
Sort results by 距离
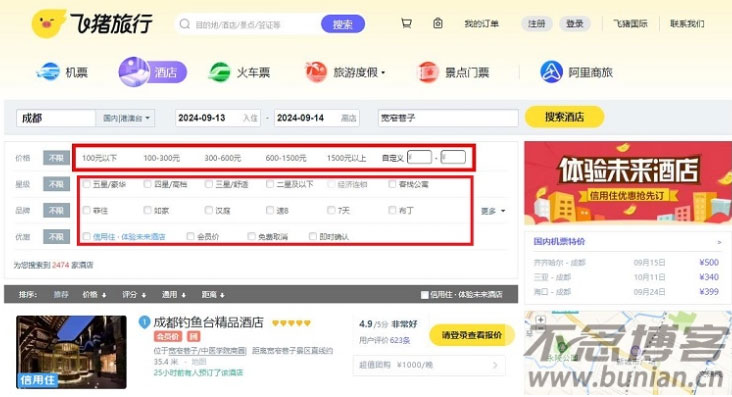213,295
